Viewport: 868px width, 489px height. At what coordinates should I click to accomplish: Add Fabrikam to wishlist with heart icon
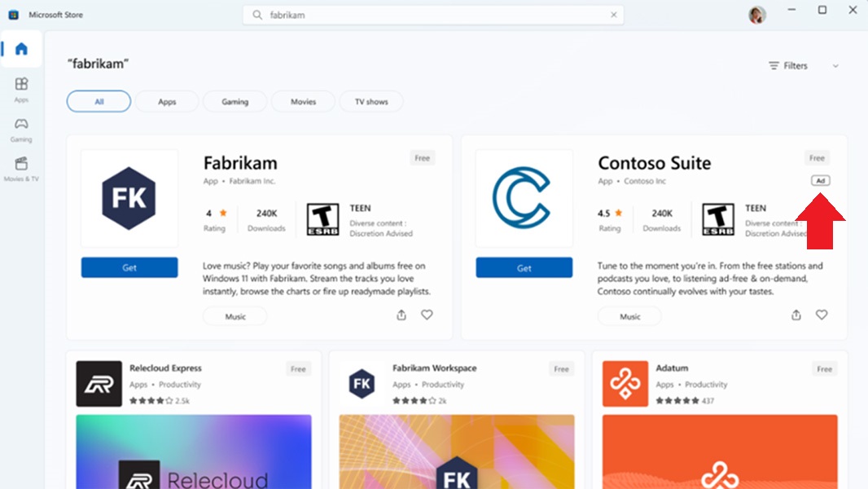[x=427, y=315]
